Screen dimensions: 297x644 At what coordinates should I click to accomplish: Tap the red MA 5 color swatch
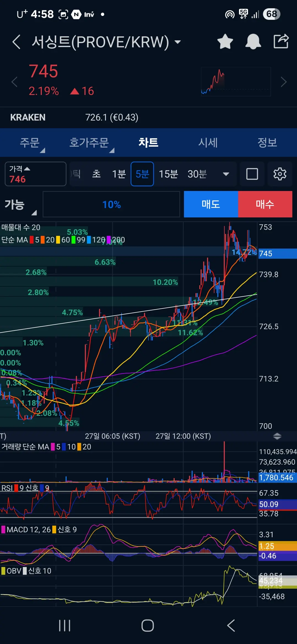pyautogui.click(x=32, y=240)
